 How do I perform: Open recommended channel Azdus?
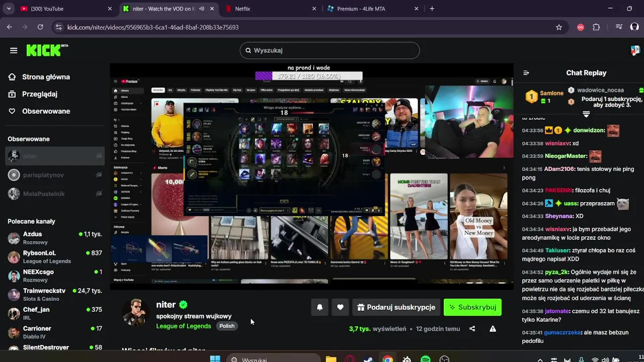[x=55, y=238]
